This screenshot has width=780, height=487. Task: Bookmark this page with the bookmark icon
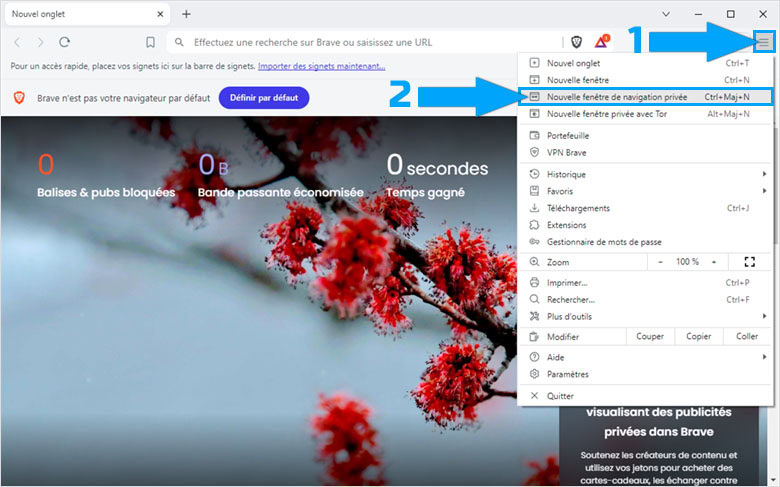tap(150, 42)
